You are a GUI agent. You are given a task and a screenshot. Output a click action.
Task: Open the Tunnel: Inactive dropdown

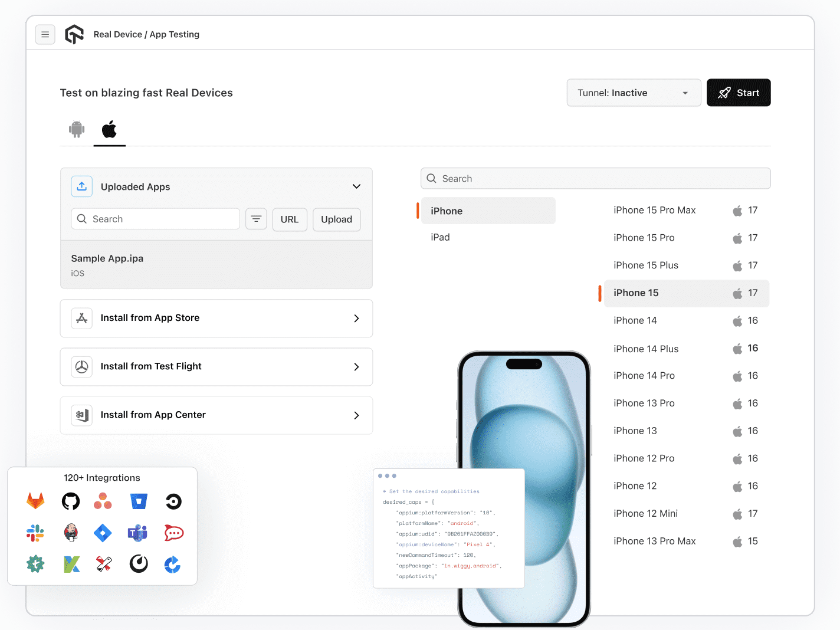coord(634,93)
